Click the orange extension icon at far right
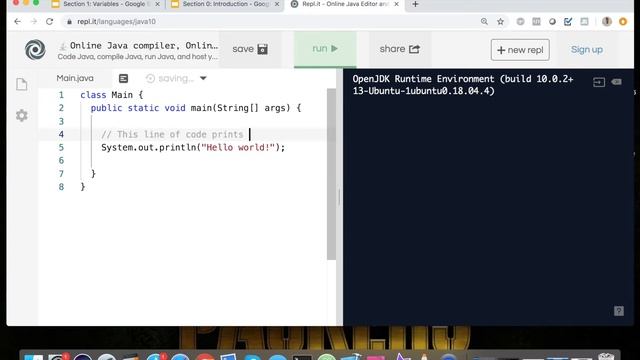The width and height of the screenshot is (640, 360). 623,22
